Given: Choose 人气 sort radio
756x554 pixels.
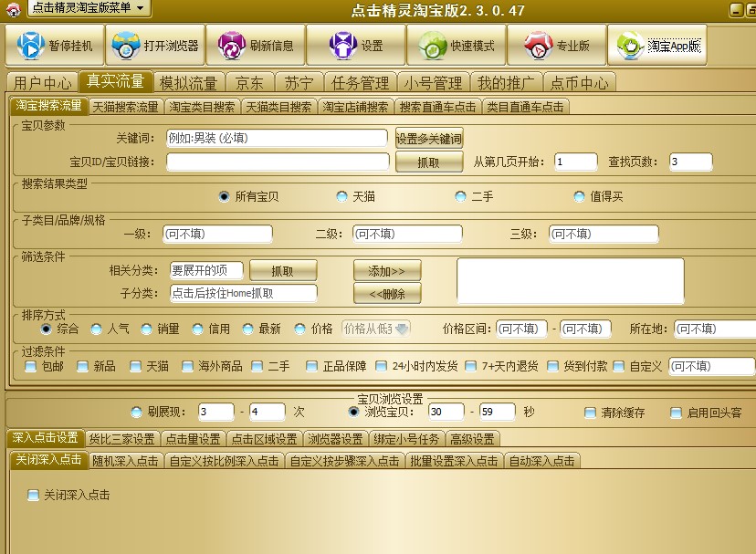Looking at the screenshot, I should pyautogui.click(x=97, y=329).
